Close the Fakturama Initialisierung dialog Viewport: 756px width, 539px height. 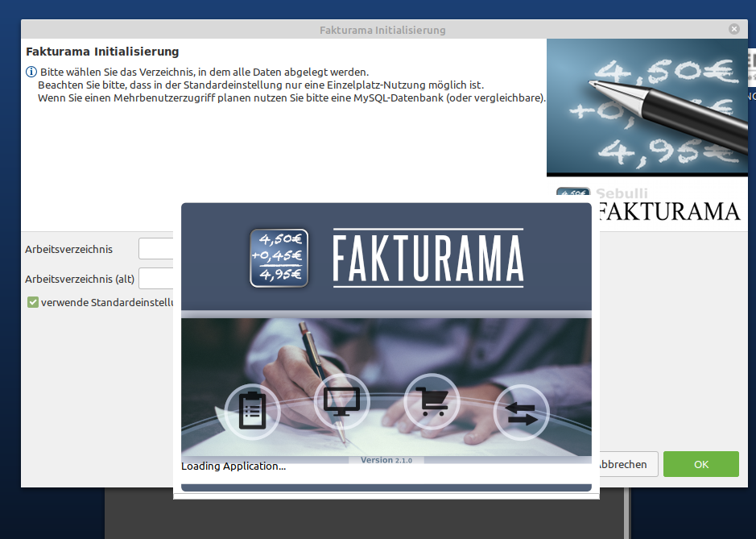[x=734, y=29]
